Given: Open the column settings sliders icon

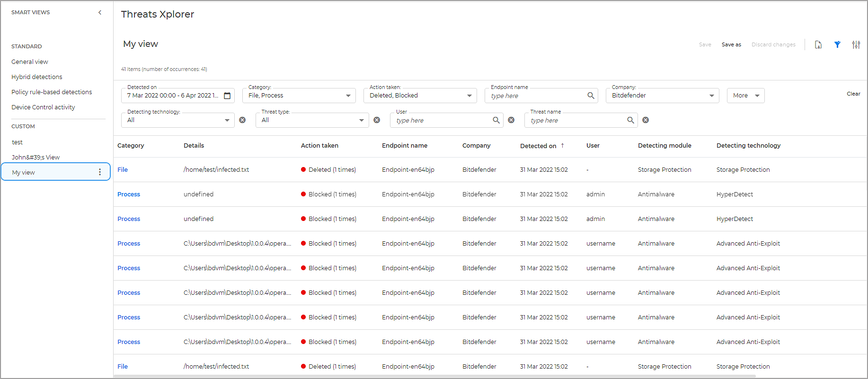Looking at the screenshot, I should (x=856, y=44).
